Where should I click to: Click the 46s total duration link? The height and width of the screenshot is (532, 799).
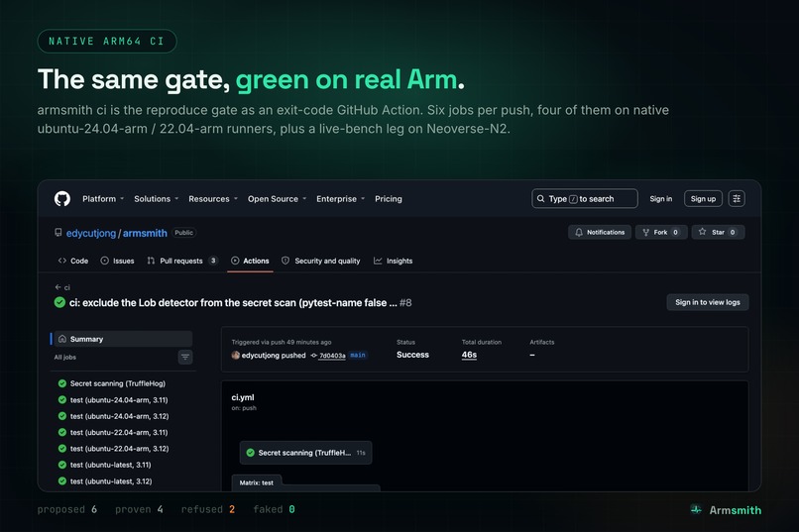(x=469, y=355)
